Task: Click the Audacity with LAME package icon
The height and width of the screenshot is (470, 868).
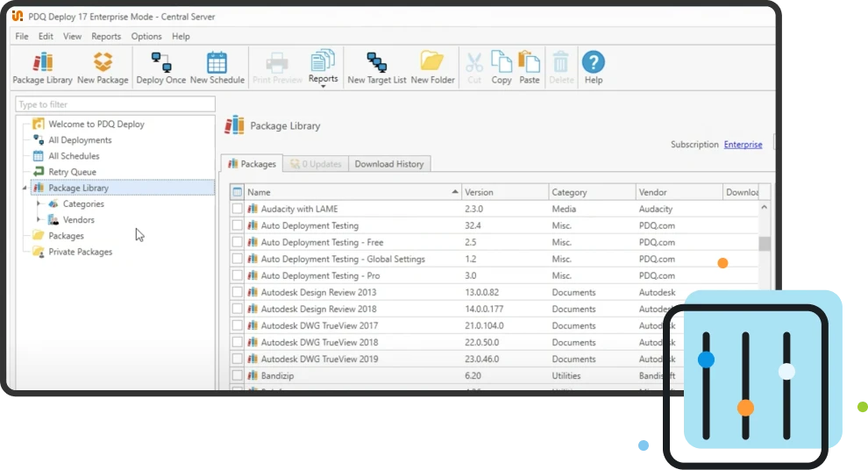Action: (253, 209)
